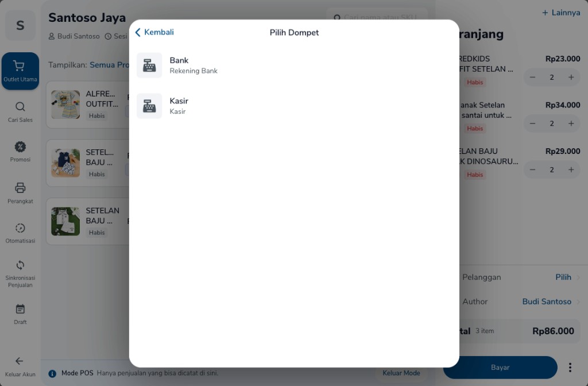Click Budi Santoso user under store name

[x=74, y=36]
